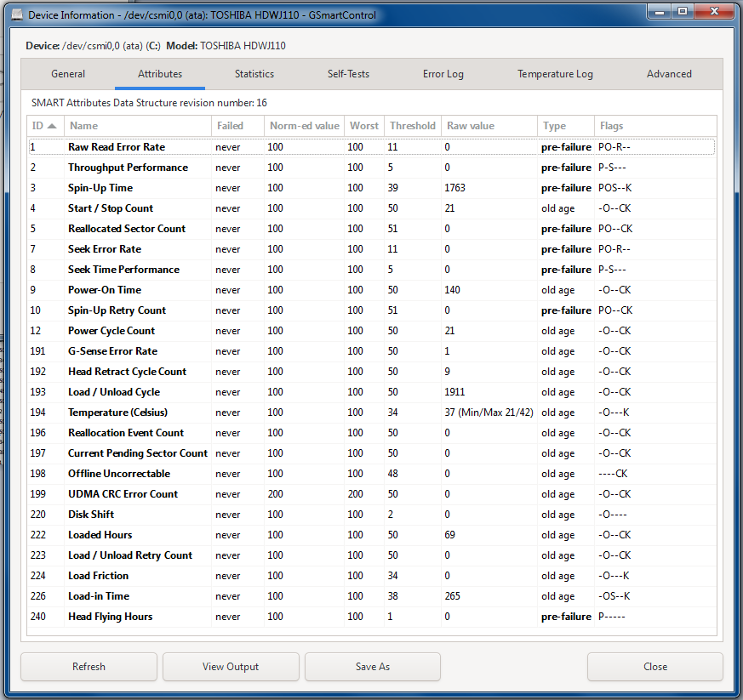Click flags POS--K in Spin-Up Time row
743x700 pixels.
tap(614, 188)
